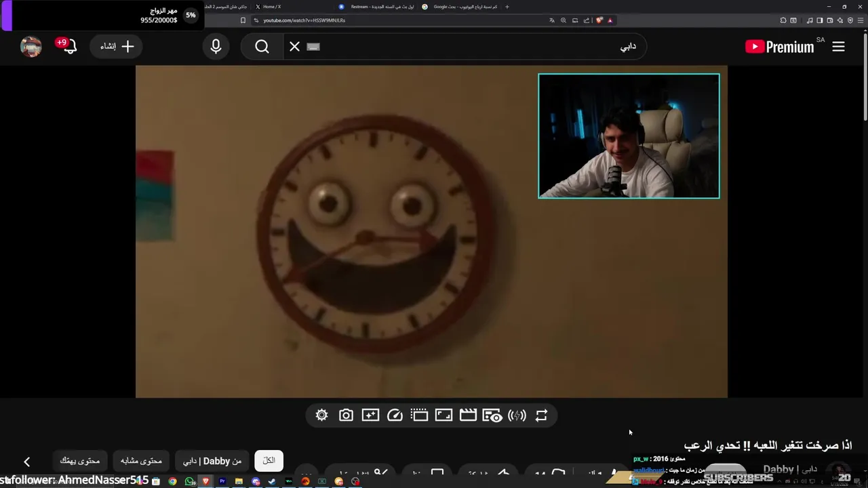Screen dimensions: 868x488
Task: Open the on-screen keyboard icon in search
Action: coord(313,47)
